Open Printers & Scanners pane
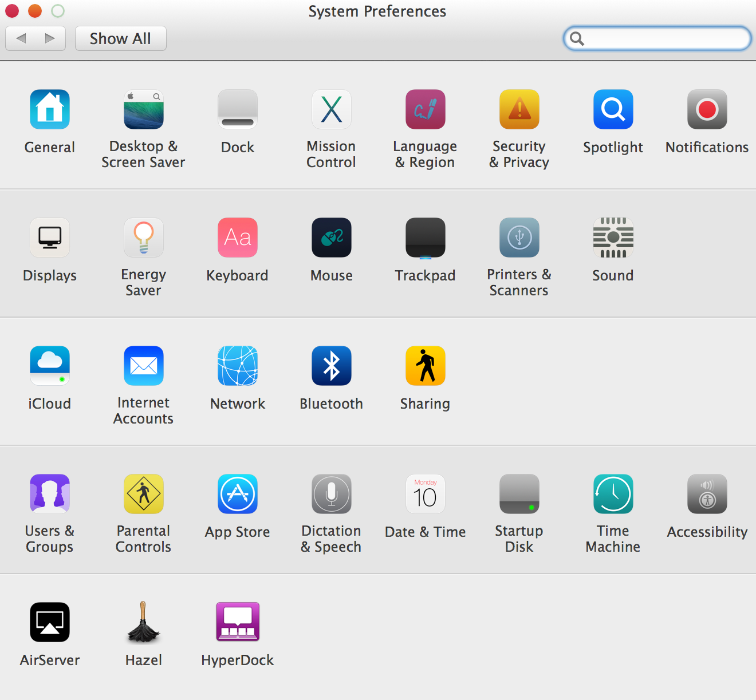Image resolution: width=756 pixels, height=700 pixels. click(519, 238)
